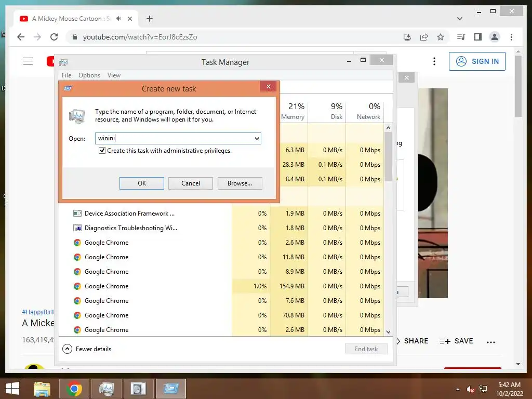The image size is (532, 399).
Task: Show hidden tray icons arrow
Action: pos(458,389)
